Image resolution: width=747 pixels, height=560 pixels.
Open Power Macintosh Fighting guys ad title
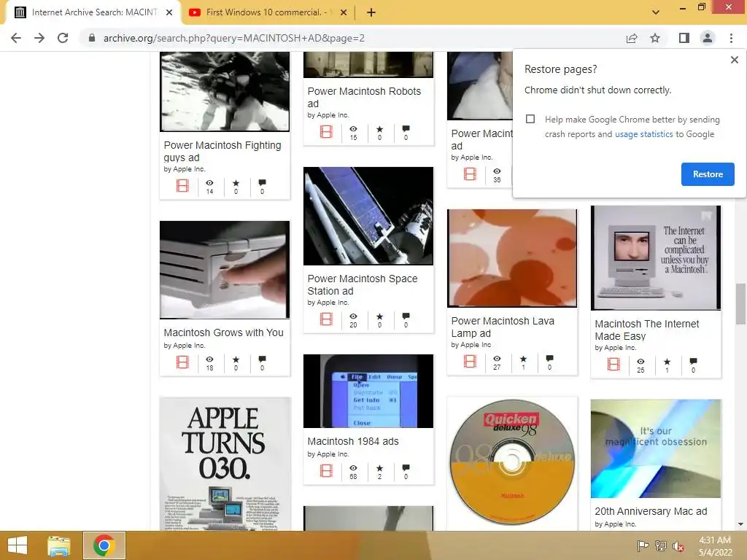tap(222, 152)
